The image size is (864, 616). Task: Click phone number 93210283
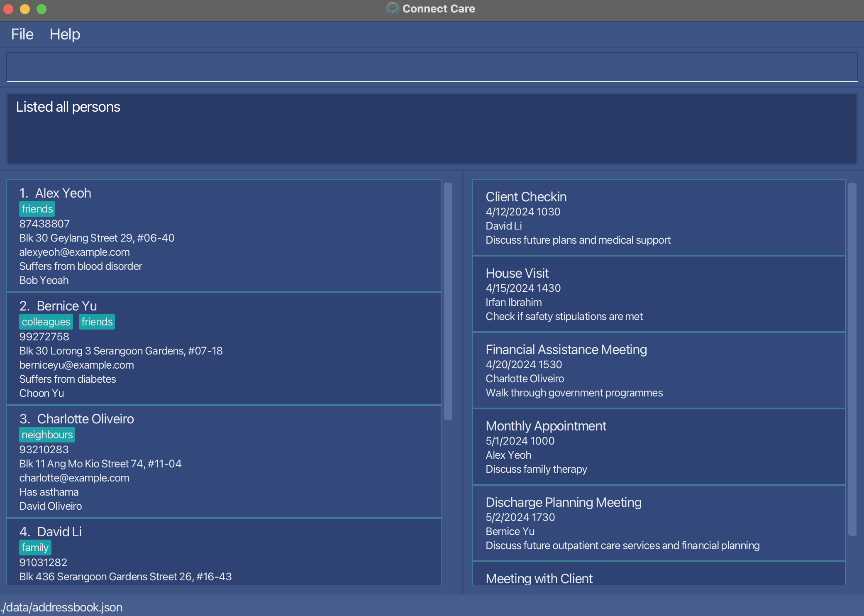(x=44, y=450)
